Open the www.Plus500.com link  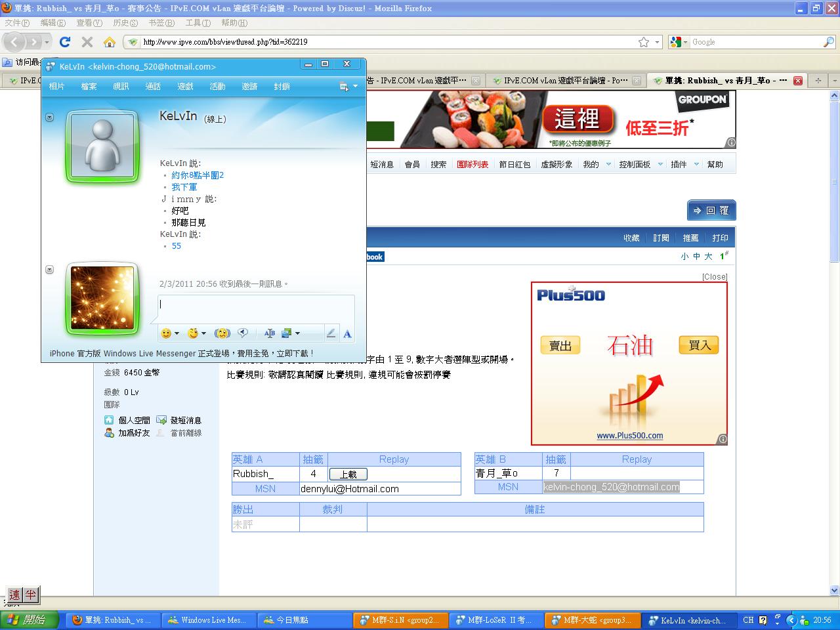(630, 436)
